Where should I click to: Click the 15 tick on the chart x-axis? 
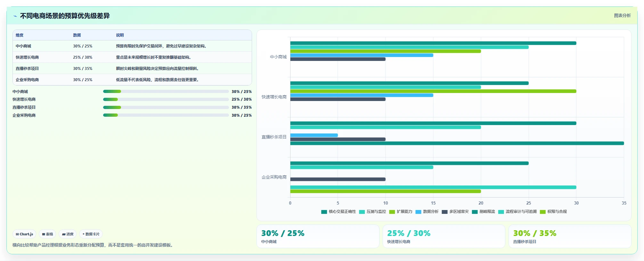pyautogui.click(x=433, y=203)
